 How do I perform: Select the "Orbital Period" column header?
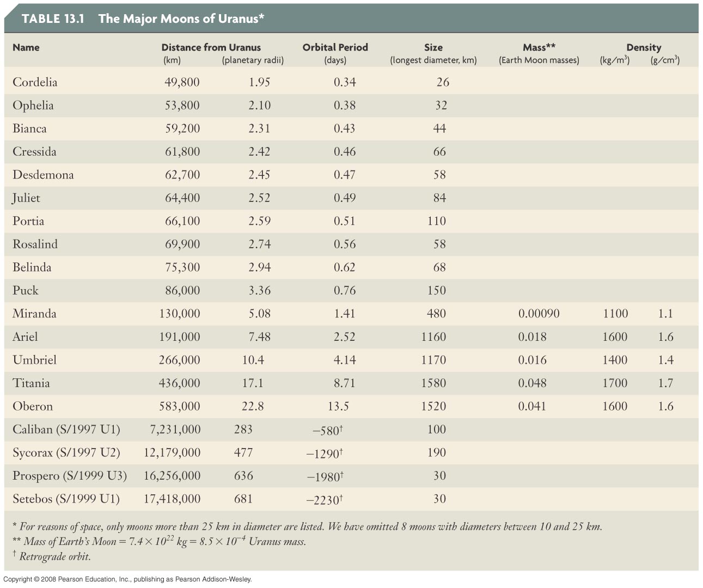(x=335, y=47)
